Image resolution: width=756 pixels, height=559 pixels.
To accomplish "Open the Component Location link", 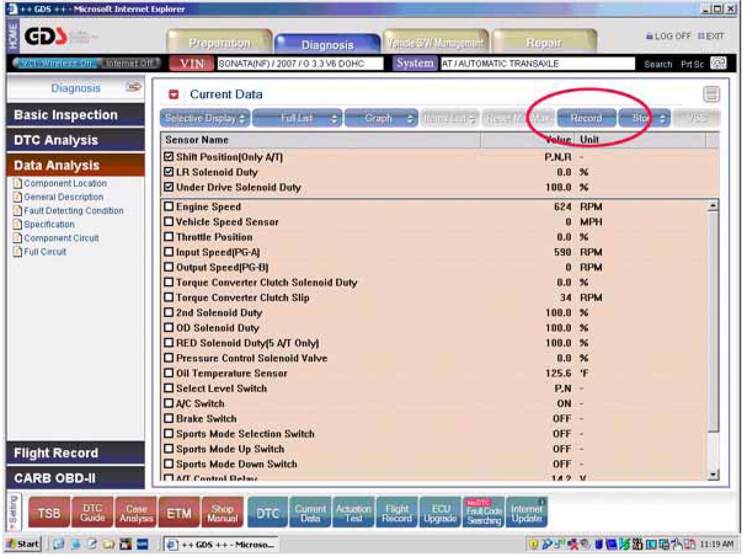I will tap(65, 183).
